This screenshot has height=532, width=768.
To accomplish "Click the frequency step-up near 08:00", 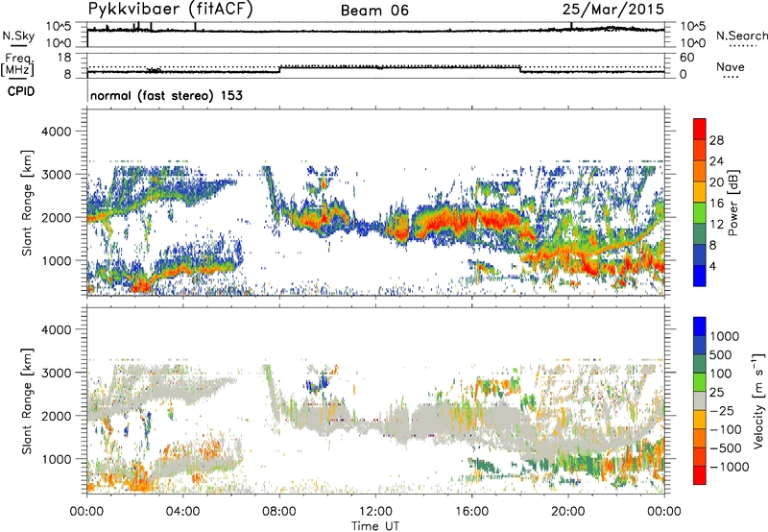I will click(x=279, y=69).
